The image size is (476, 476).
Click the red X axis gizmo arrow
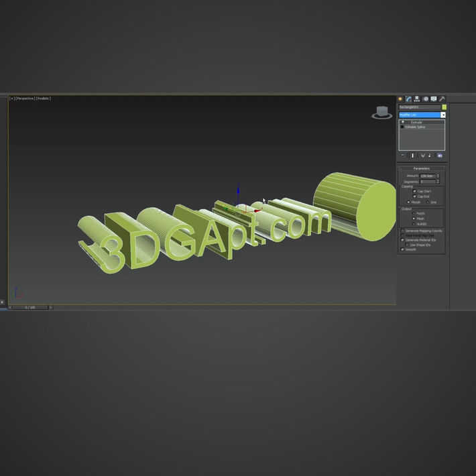pos(257,211)
